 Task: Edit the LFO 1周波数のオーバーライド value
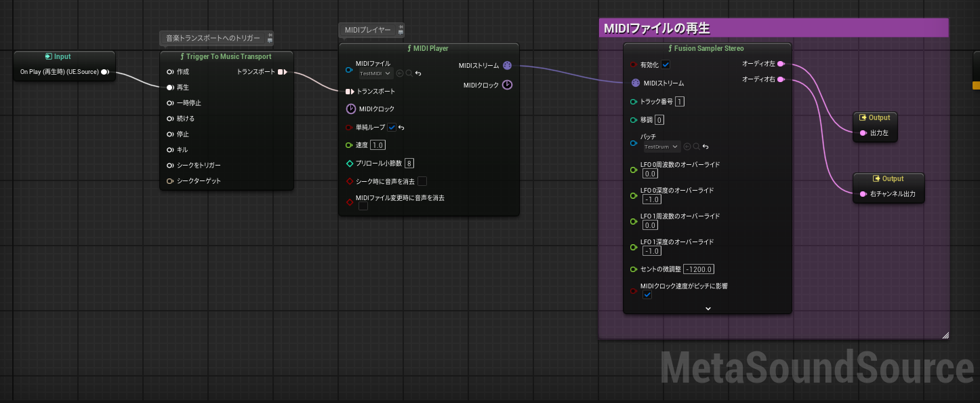pos(649,225)
